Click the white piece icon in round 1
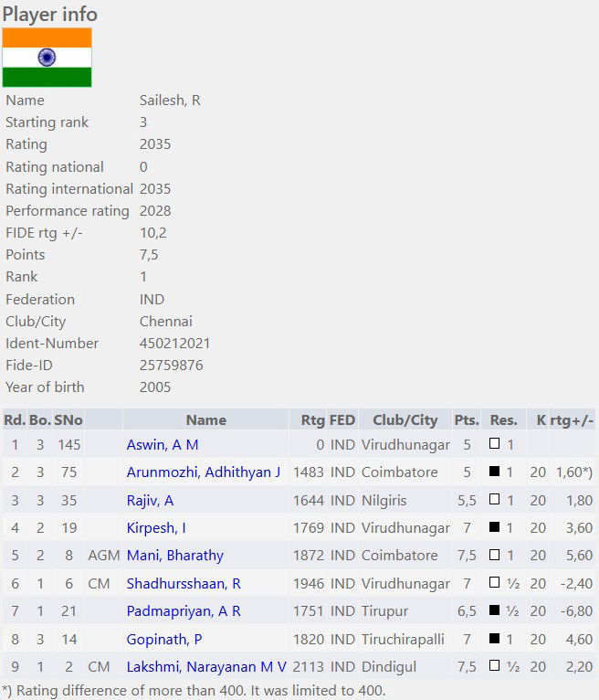Screen dimensions: 599x700 494,445
